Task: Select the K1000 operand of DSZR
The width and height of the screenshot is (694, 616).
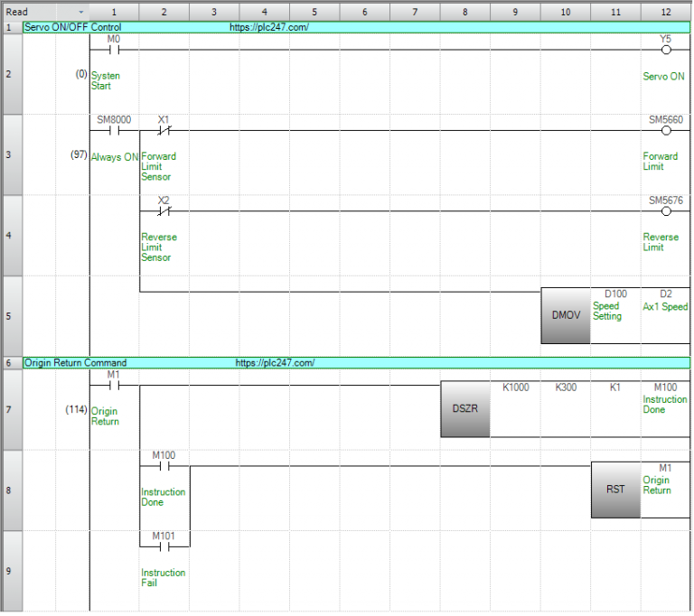Action: click(515, 387)
